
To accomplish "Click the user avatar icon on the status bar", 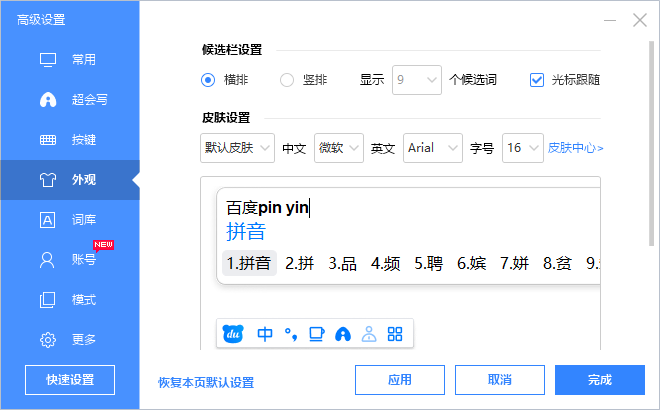I will pos(369,334).
